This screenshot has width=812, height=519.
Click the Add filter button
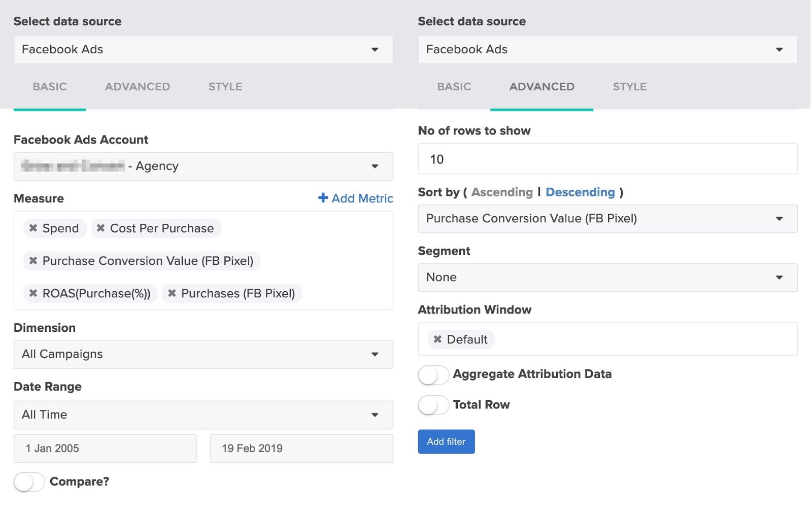coord(446,441)
